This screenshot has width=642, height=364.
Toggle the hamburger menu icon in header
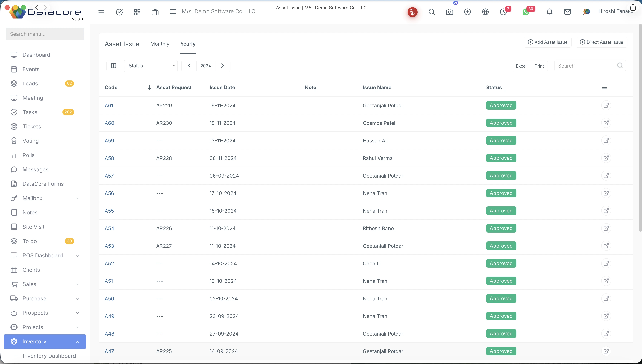[101, 12]
